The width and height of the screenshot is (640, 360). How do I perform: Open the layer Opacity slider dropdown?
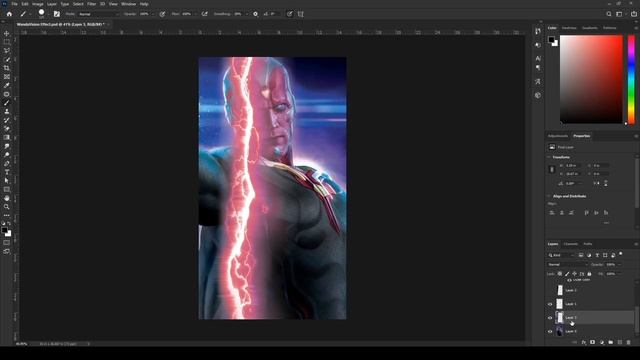coord(620,264)
